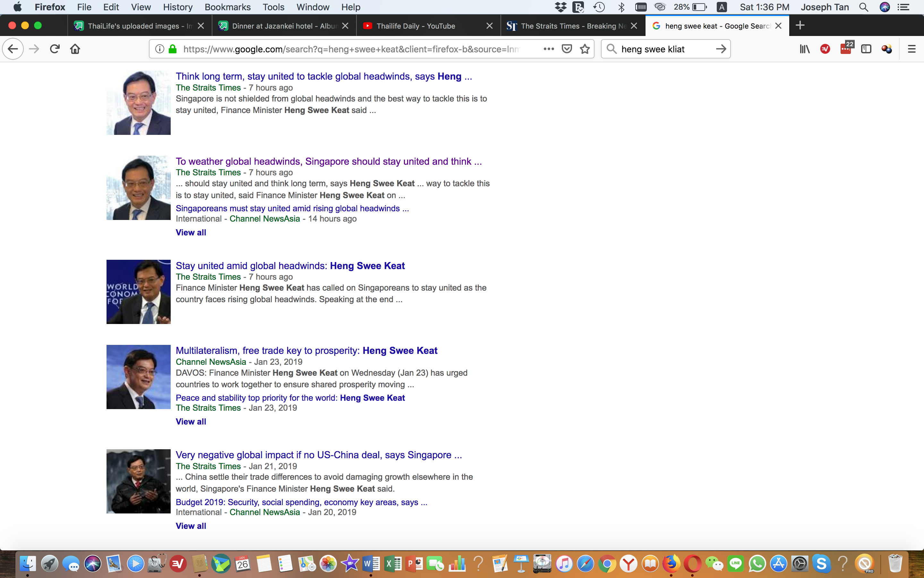
Task: Open Siri from the menu bar
Action: click(885, 7)
